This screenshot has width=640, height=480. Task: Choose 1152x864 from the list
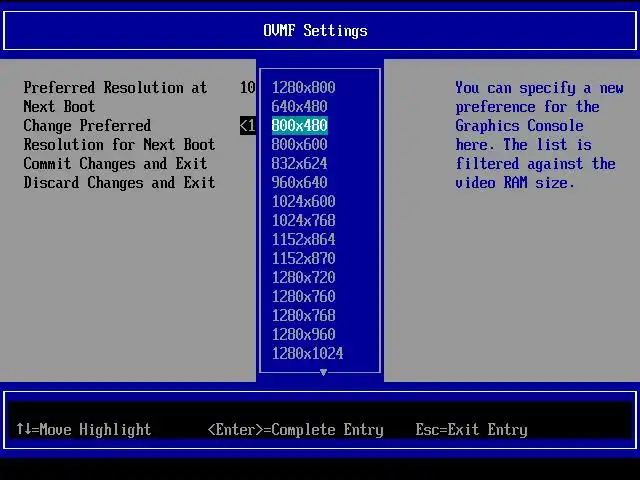pyautogui.click(x=303, y=239)
